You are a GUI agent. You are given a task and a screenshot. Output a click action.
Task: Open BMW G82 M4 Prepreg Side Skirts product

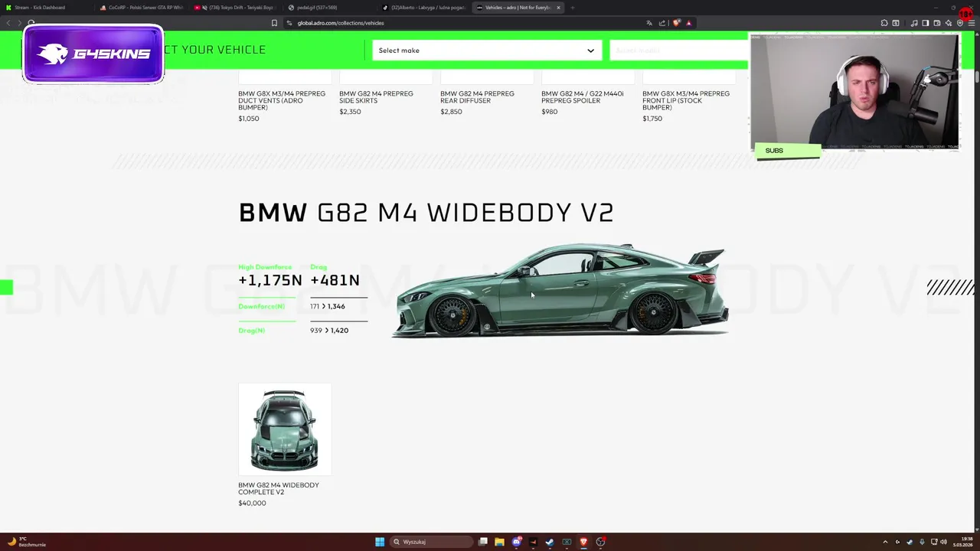[376, 97]
